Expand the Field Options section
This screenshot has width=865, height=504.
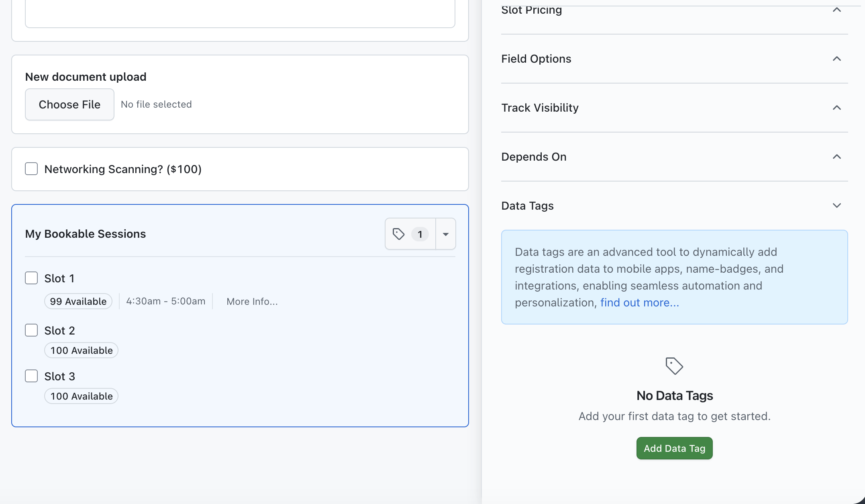click(836, 59)
